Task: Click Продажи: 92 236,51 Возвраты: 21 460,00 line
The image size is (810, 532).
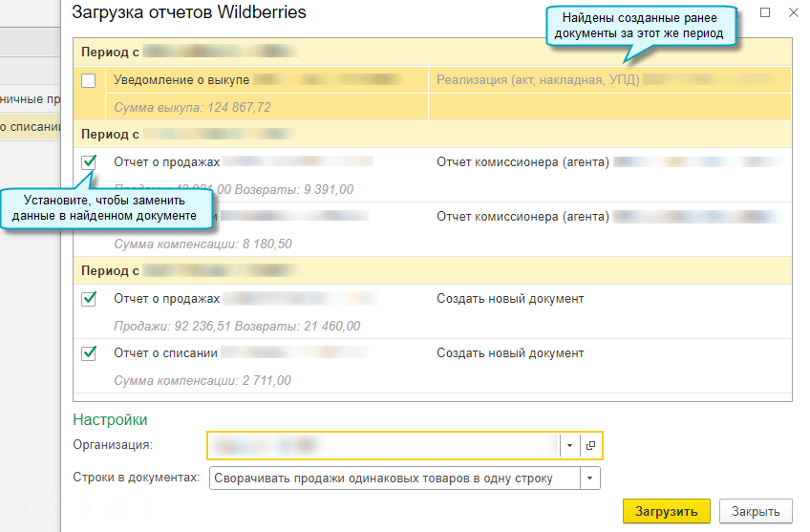Action: point(237,326)
